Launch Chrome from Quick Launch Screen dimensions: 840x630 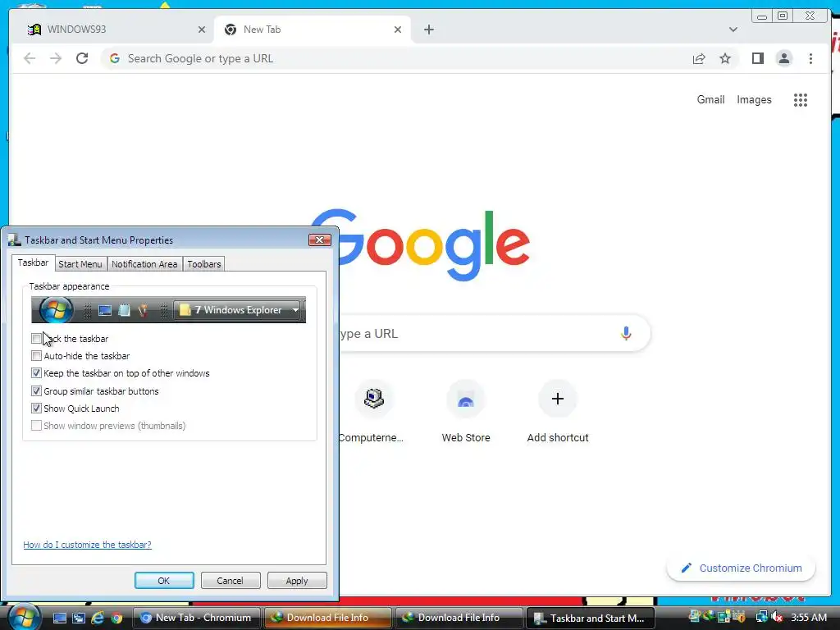(116, 619)
